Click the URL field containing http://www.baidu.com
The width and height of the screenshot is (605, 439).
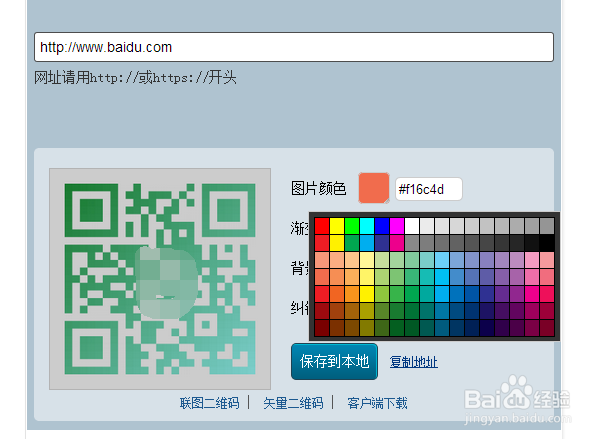[x=294, y=47]
